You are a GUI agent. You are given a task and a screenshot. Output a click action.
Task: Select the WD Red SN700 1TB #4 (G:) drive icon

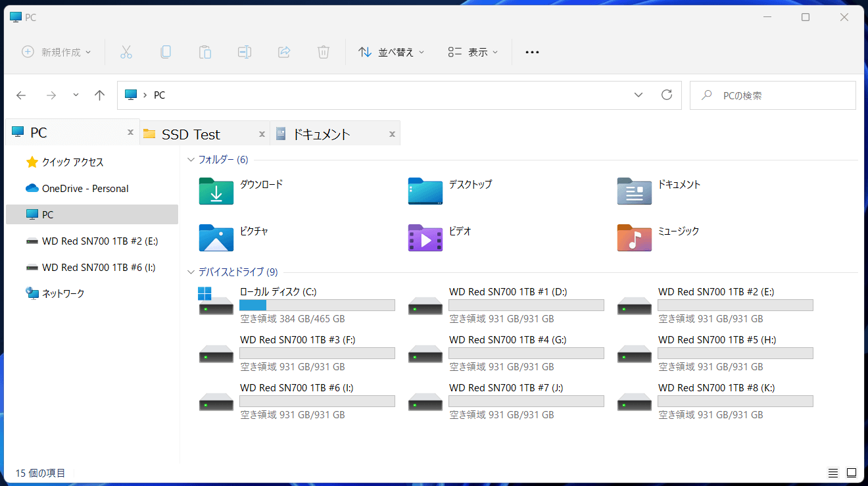tap(425, 354)
